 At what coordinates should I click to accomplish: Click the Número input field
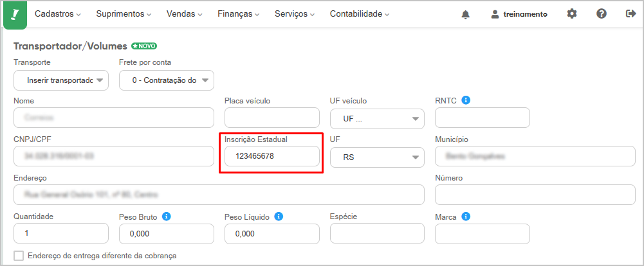535,195
